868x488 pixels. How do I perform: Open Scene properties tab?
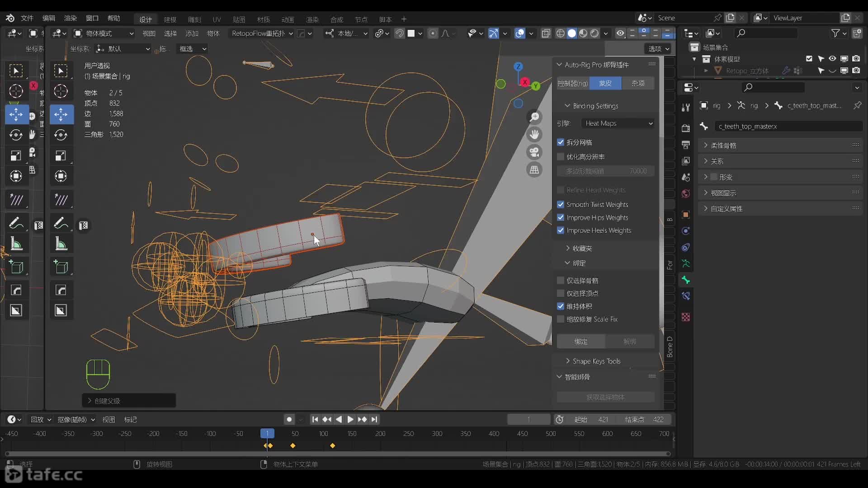click(x=686, y=177)
